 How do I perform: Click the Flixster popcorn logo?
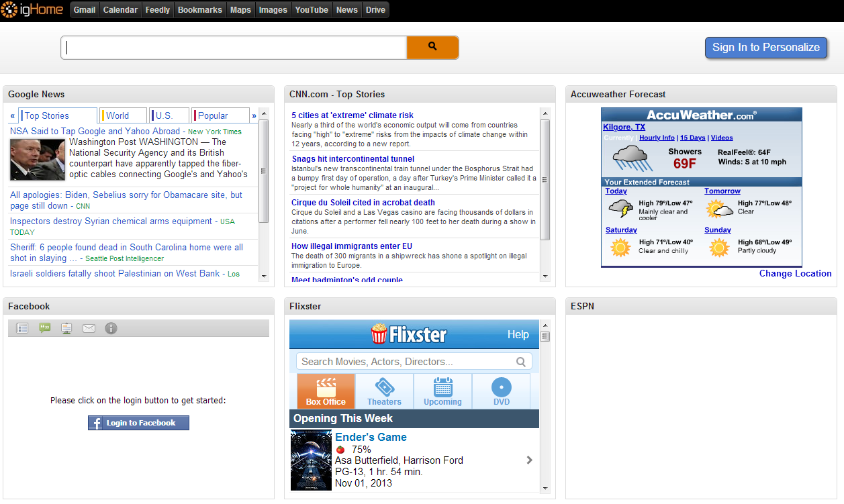(x=408, y=334)
